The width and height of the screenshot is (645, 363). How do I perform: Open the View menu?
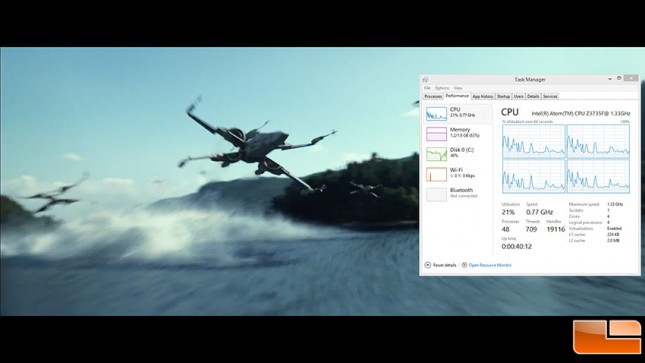click(x=458, y=88)
